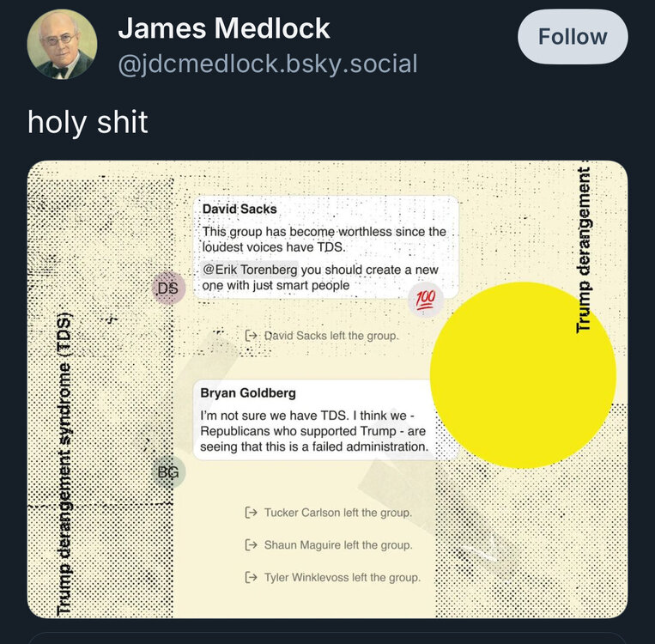Click the Bryan Goldberg message bubble name
Image resolution: width=655 pixels, height=644 pixels.
248,393
